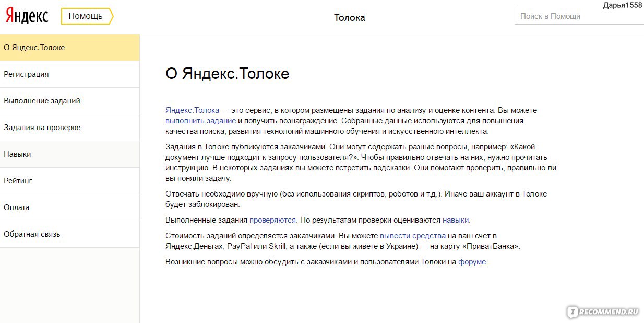The height and width of the screenshot is (323, 644).
Task: Follow the навыки link in paragraph
Action: tap(455, 220)
